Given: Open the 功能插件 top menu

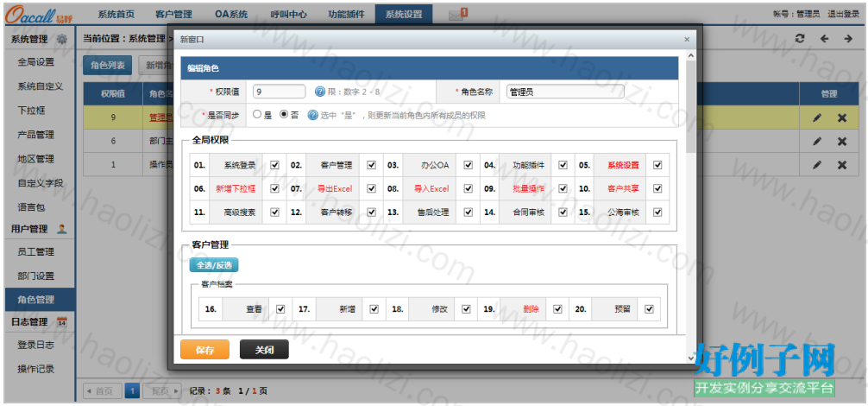Looking at the screenshot, I should 346,15.
